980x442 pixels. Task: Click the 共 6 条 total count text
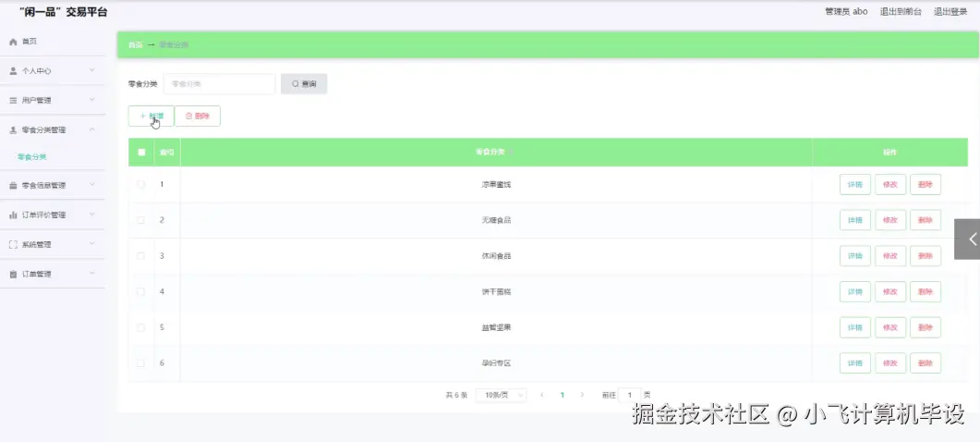click(x=456, y=395)
